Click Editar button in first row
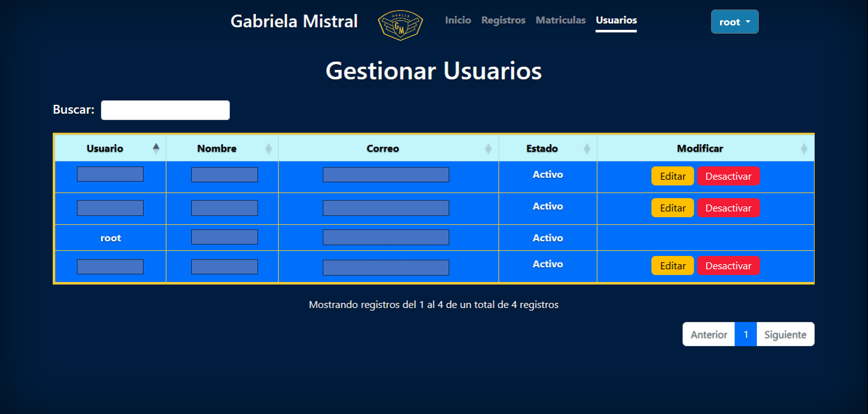868x414 pixels. pyautogui.click(x=672, y=176)
